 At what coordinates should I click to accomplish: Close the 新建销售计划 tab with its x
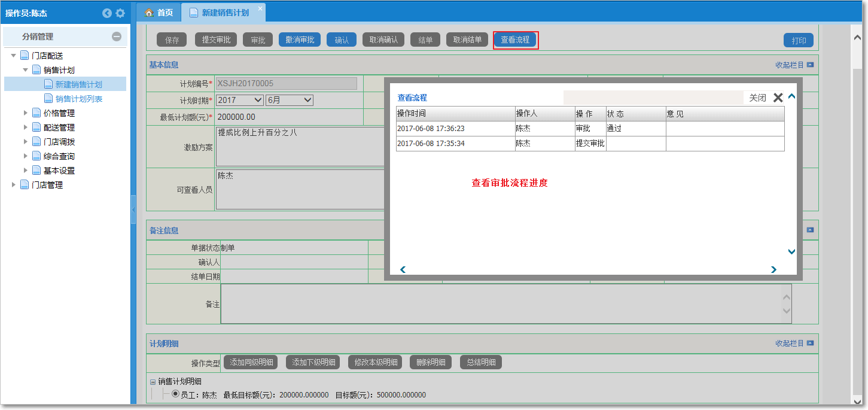click(x=260, y=8)
